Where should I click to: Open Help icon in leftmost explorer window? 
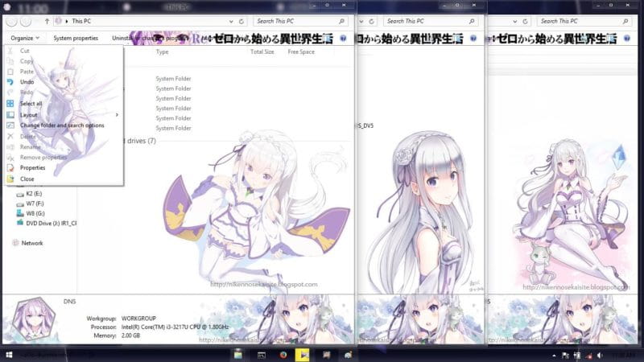(x=344, y=38)
